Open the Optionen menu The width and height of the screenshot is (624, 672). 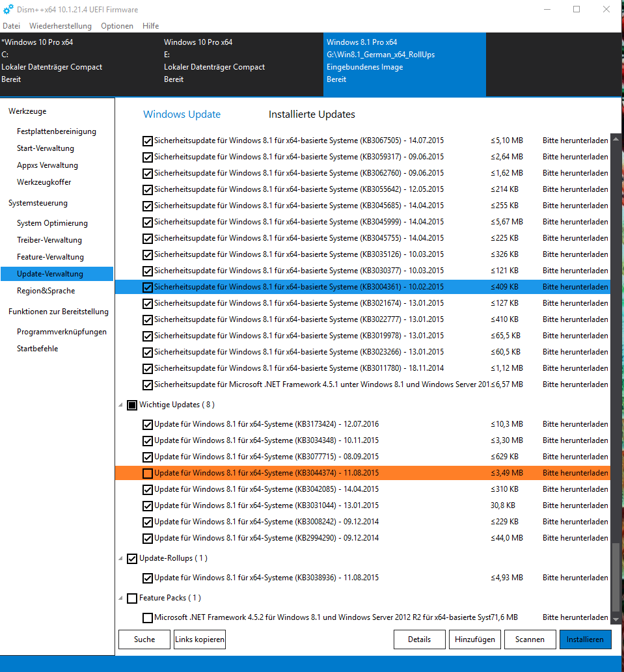click(117, 26)
